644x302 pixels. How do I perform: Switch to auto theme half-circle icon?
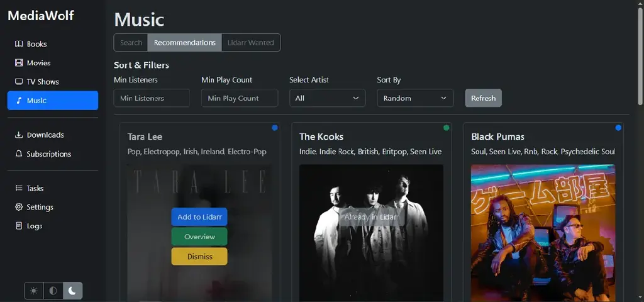coord(53,291)
